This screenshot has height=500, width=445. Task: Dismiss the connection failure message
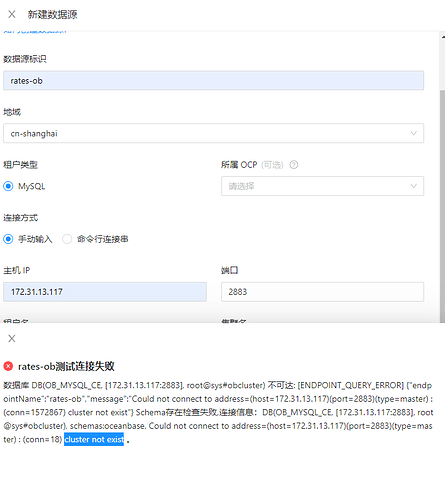coord(12,339)
